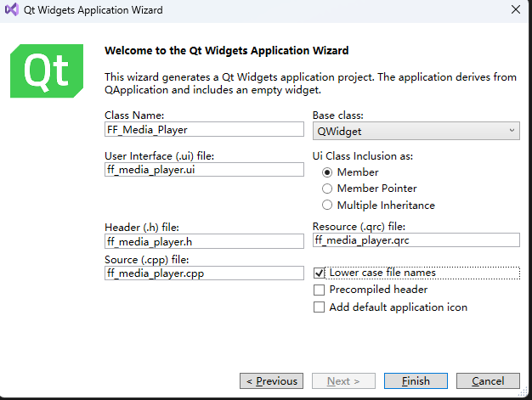532x400 pixels.
Task: Uncheck Lower case file names
Action: click(x=319, y=273)
